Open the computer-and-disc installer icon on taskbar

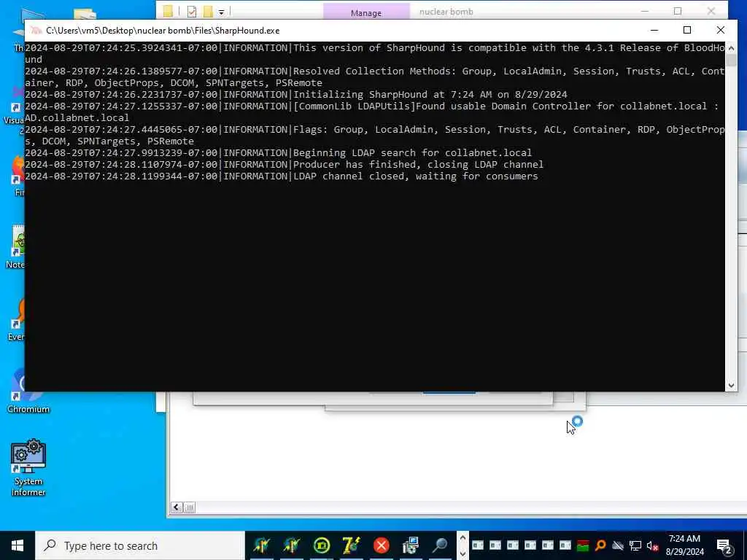[x=410, y=545]
